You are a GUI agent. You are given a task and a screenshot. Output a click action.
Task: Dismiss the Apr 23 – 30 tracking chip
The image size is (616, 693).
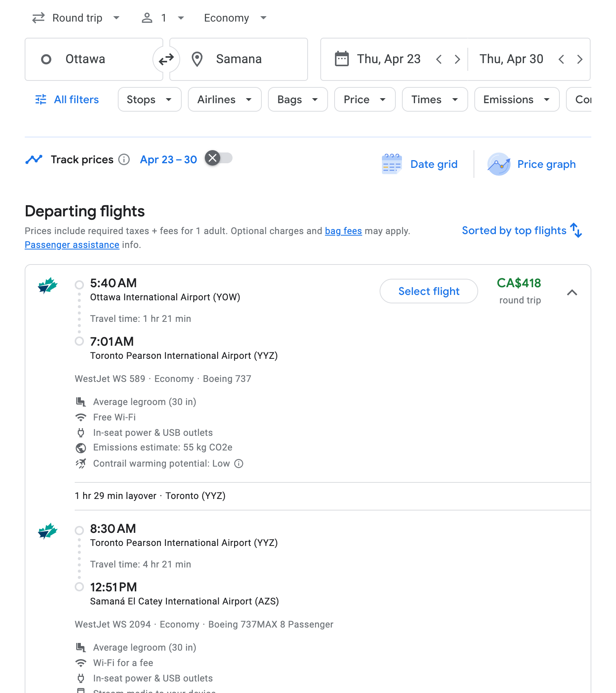point(212,157)
